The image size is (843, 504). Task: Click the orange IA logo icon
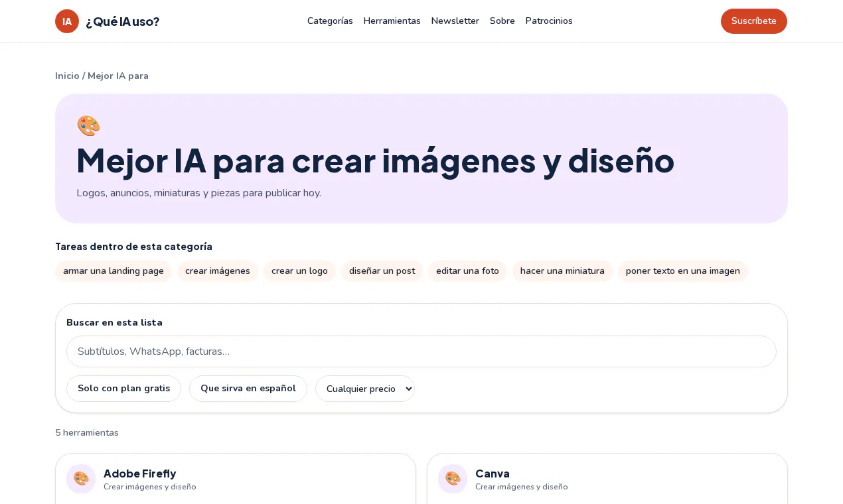tap(67, 21)
